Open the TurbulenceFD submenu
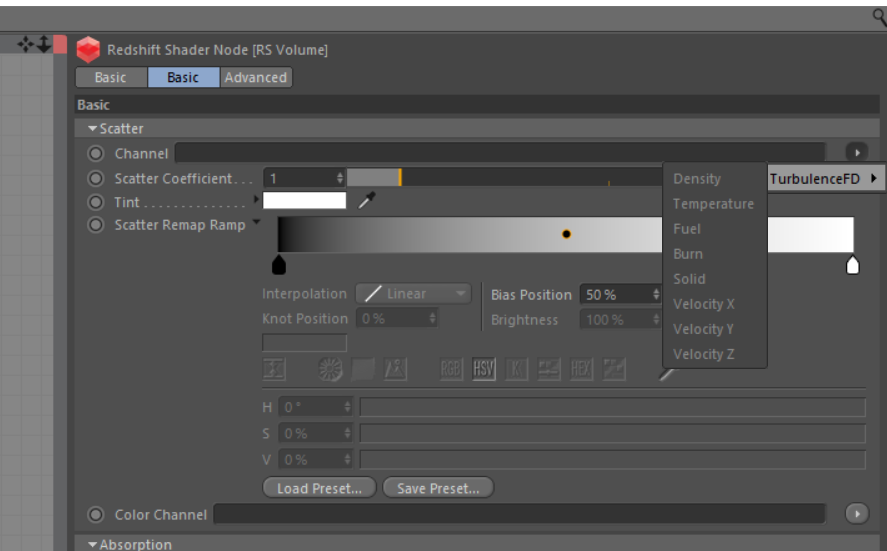The width and height of the screenshot is (887, 551). [826, 179]
